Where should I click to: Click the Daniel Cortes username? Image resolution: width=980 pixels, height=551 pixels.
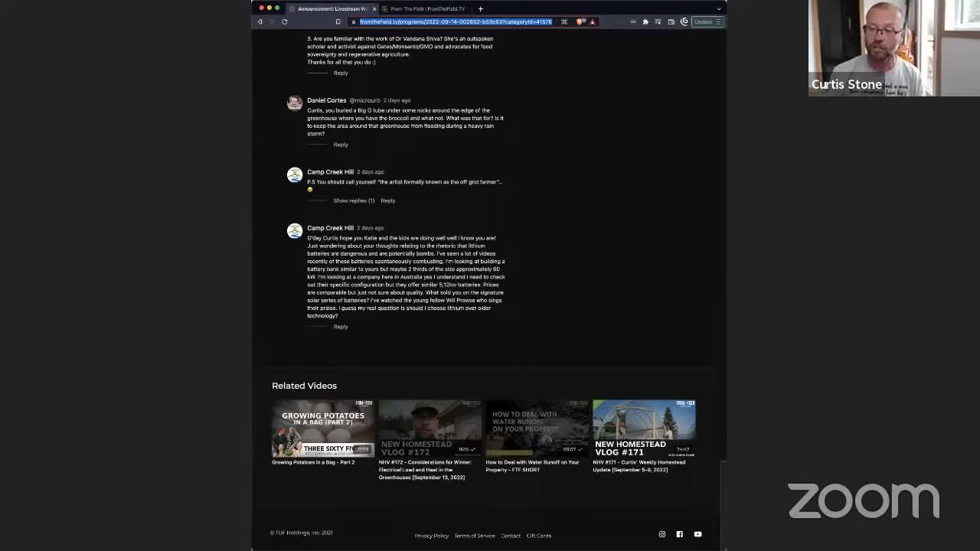pos(326,100)
